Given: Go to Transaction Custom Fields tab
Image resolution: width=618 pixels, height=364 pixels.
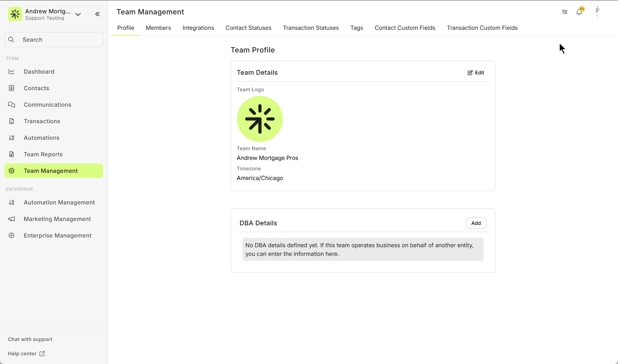Looking at the screenshot, I should tap(482, 28).
